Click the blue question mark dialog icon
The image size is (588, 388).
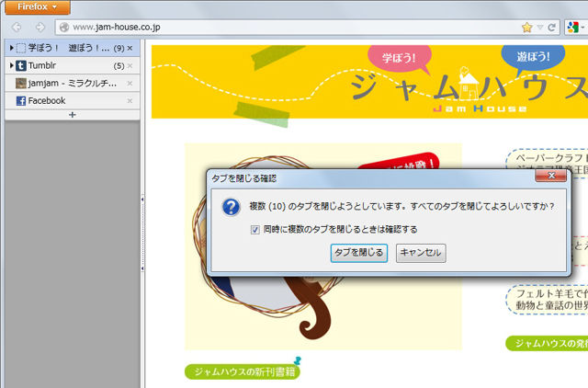pos(231,207)
